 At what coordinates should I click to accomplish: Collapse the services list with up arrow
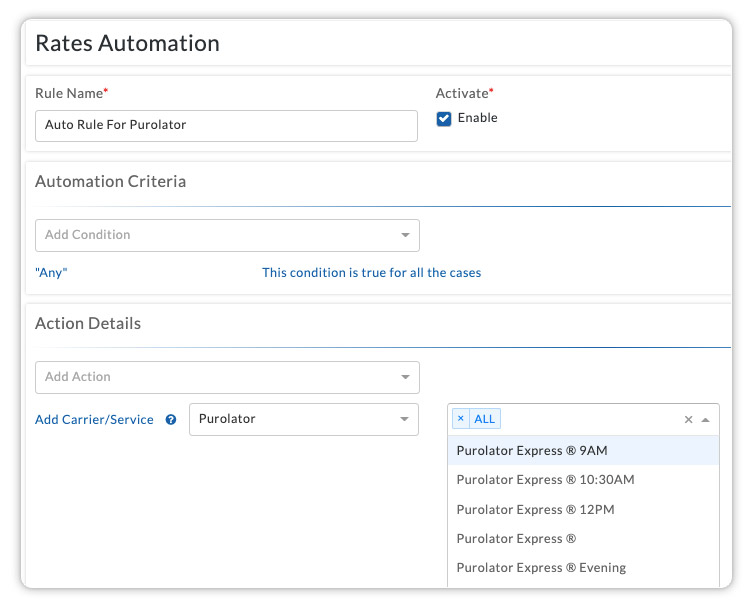click(706, 420)
